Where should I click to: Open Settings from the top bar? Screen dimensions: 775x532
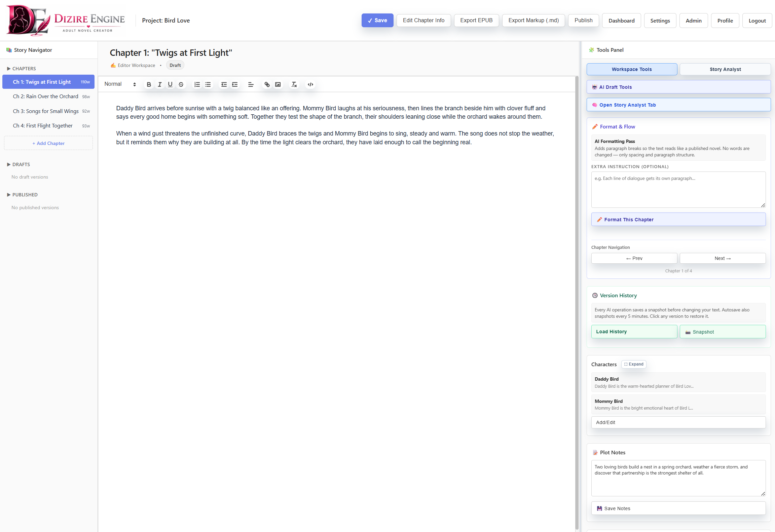click(660, 21)
